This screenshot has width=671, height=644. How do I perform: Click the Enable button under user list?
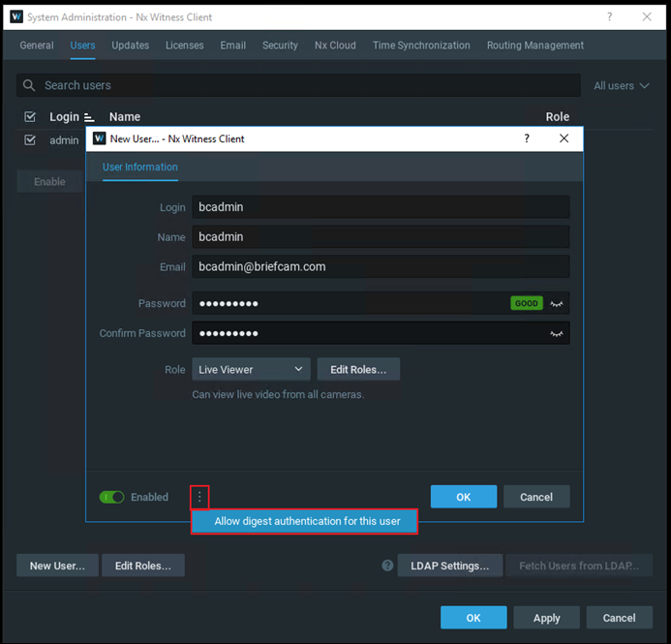(x=49, y=182)
